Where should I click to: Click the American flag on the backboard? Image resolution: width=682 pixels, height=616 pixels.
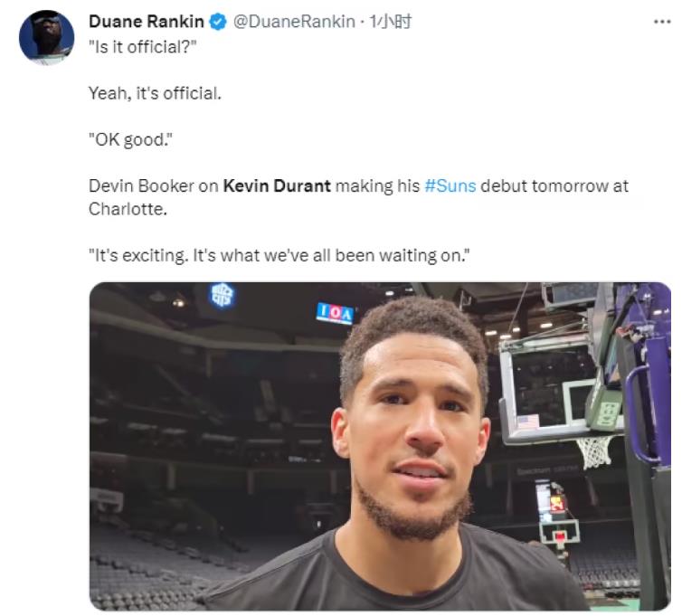coord(527,422)
